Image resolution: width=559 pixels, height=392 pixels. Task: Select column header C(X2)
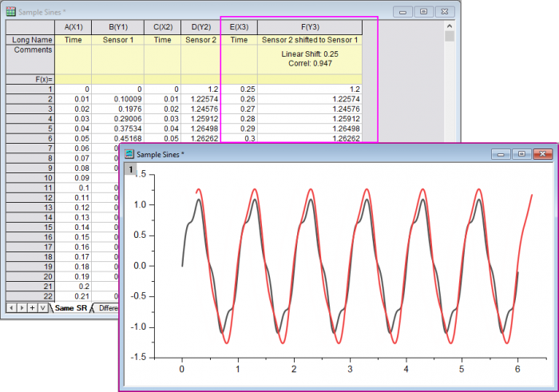[163, 27]
